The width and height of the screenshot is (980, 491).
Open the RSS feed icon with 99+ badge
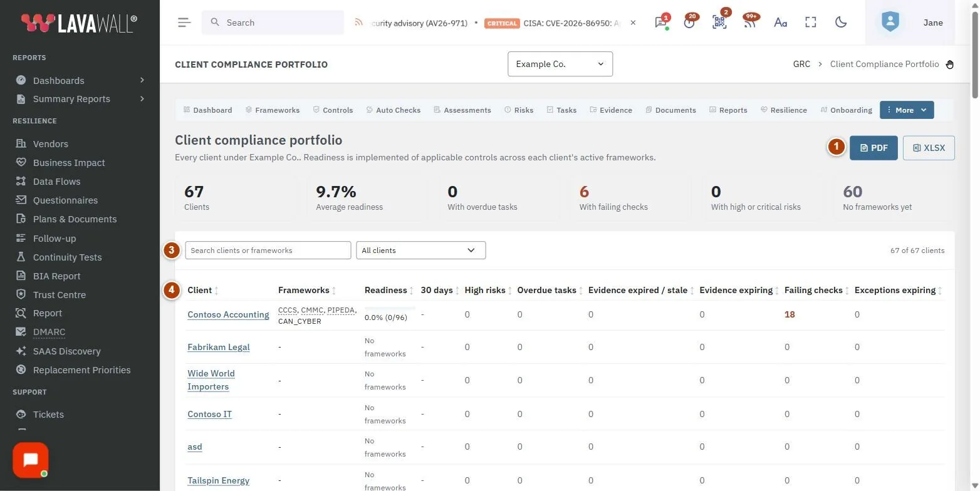click(x=749, y=23)
